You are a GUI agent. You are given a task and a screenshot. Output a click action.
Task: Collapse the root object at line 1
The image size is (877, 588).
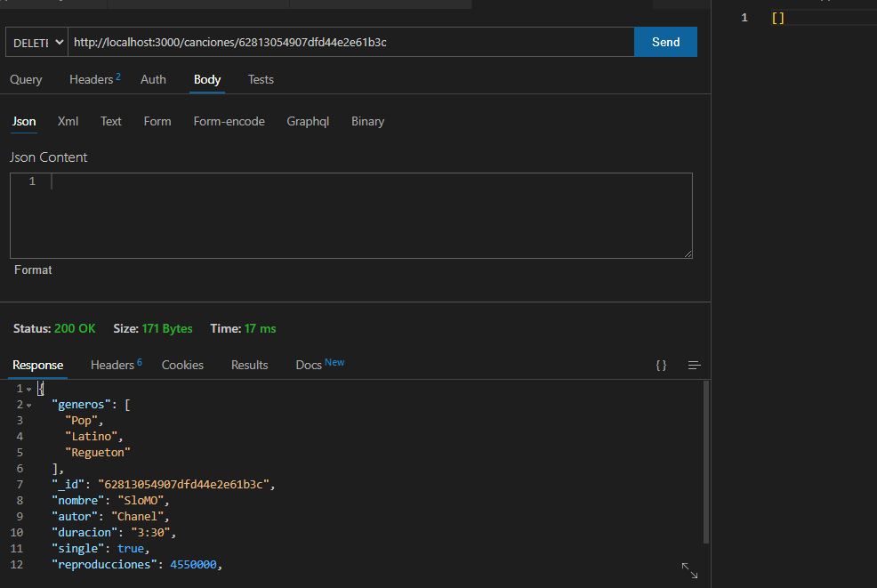(29, 389)
